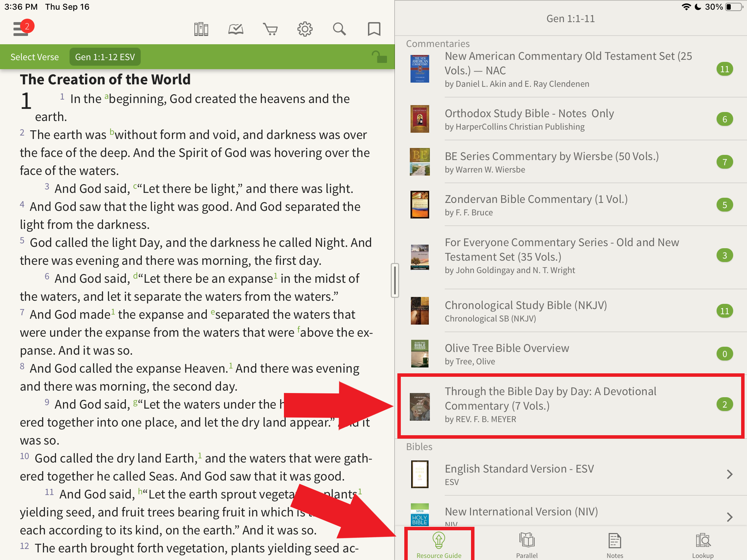Tap the Orthodox Study Bible cover thumbnail

(419, 119)
